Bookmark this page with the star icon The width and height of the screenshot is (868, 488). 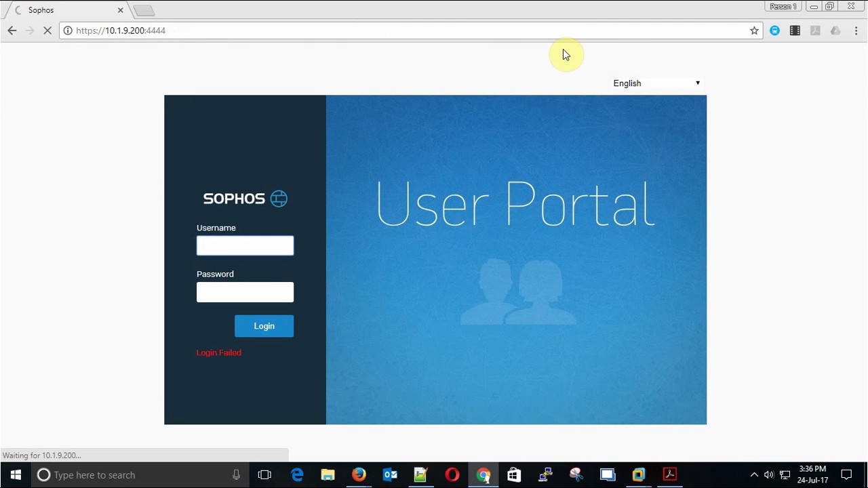[754, 30]
